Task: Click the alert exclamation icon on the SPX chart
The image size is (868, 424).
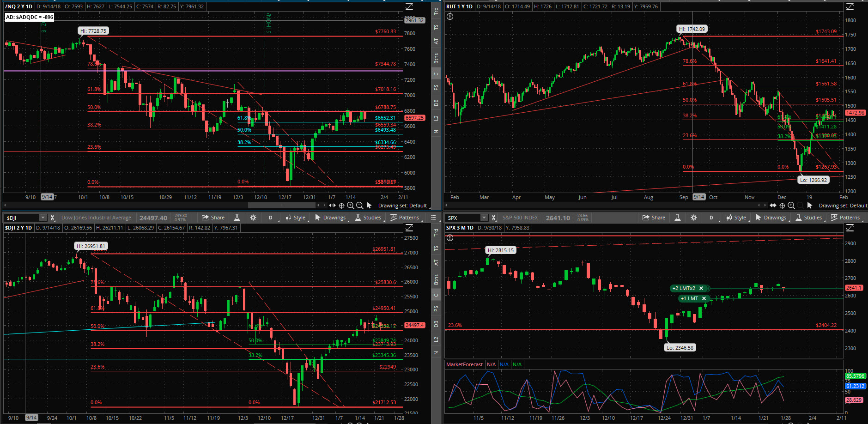Action: pyautogui.click(x=450, y=238)
